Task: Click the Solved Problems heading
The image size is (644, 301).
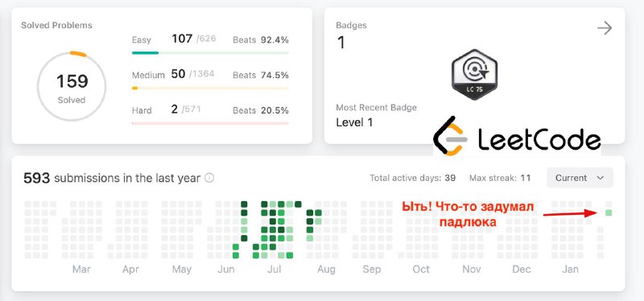Action: (x=56, y=26)
